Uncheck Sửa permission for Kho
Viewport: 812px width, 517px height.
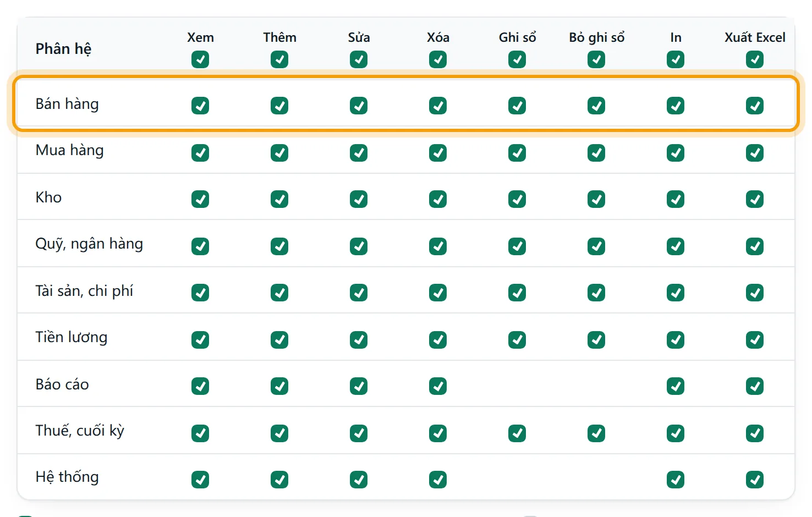[x=359, y=199]
